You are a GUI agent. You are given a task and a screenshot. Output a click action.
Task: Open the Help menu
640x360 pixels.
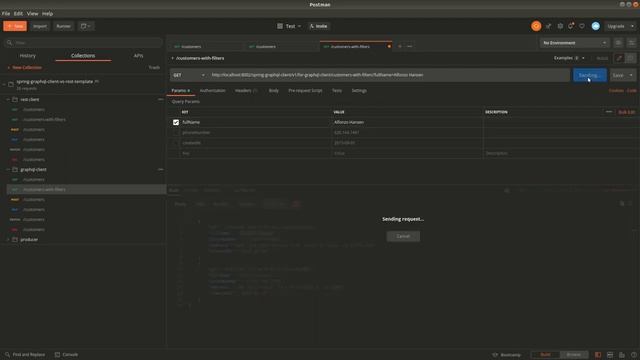(47, 13)
